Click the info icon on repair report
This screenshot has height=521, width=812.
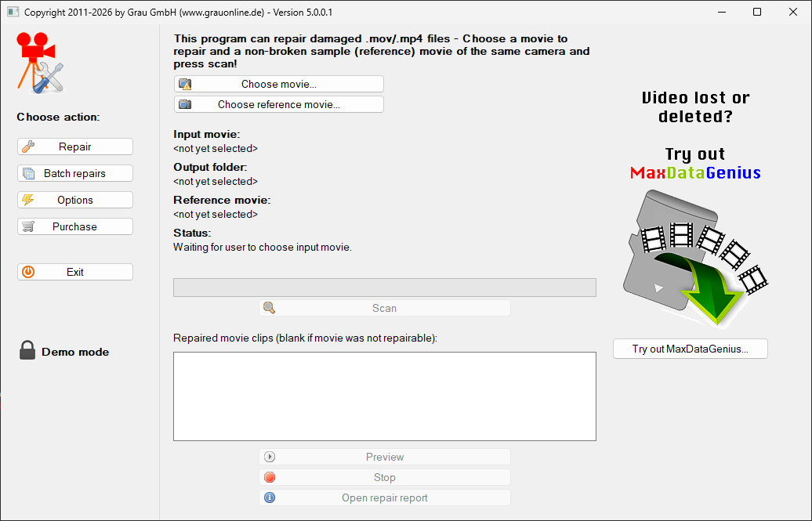[270, 497]
